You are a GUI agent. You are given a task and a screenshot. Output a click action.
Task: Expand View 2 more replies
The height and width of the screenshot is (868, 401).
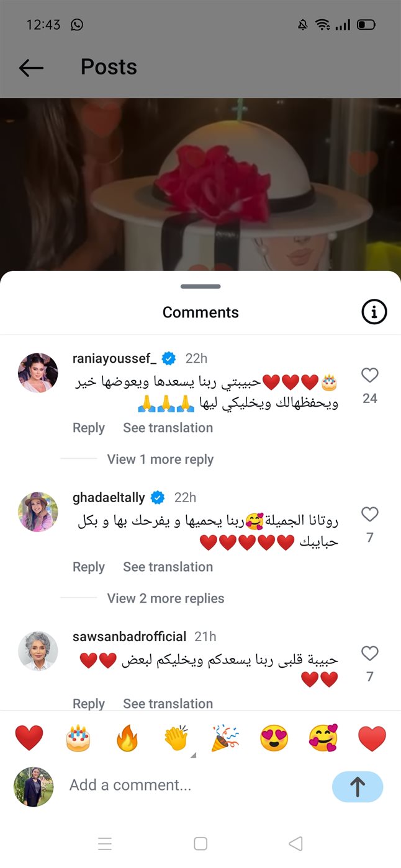166,598
